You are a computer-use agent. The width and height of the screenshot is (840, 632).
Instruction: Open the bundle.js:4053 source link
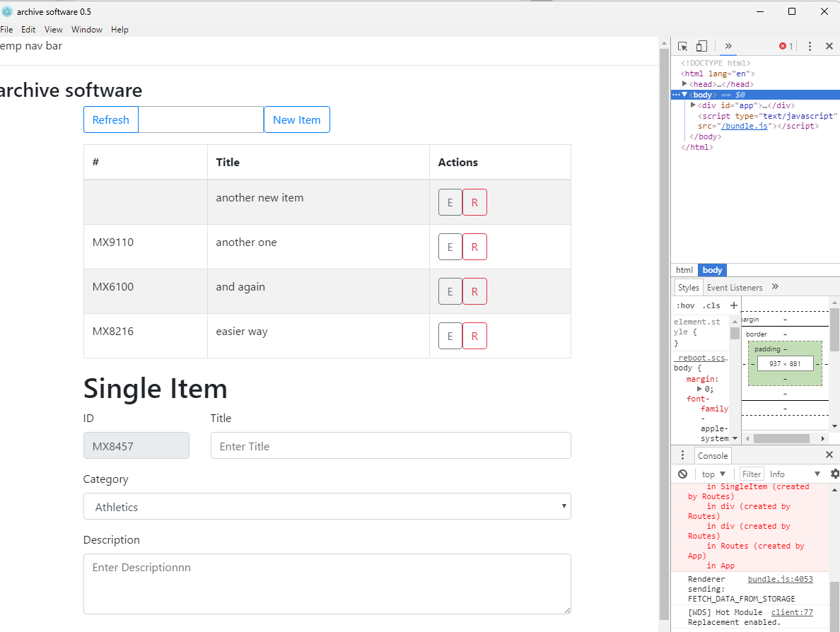[x=780, y=578]
